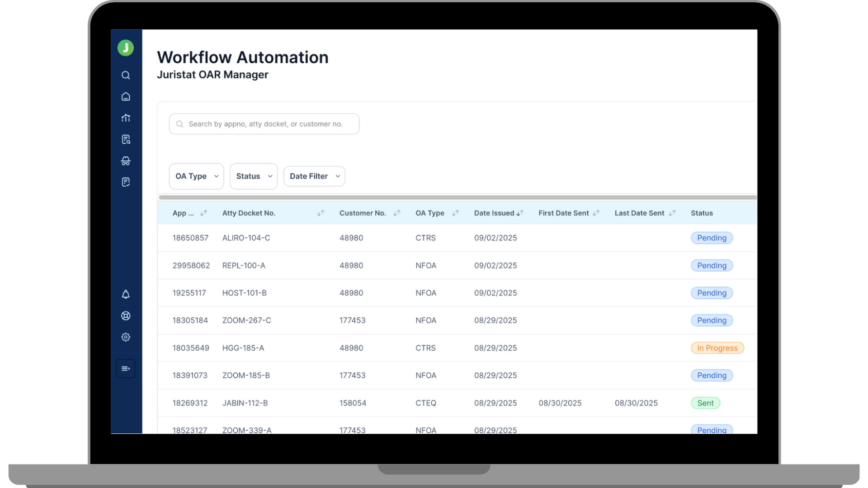
Task: Sort by Atty Docket No. column
Action: pos(321,213)
